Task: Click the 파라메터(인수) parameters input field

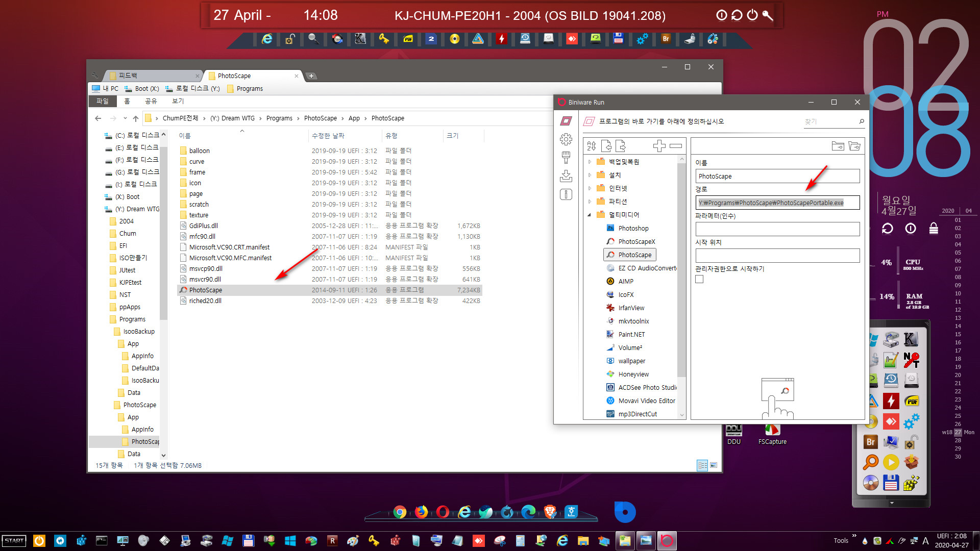Action: pos(777,229)
